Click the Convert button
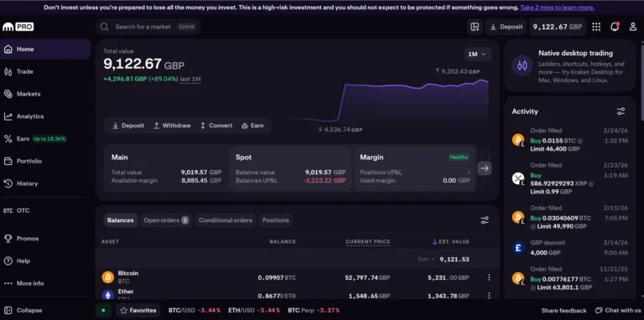 216,126
